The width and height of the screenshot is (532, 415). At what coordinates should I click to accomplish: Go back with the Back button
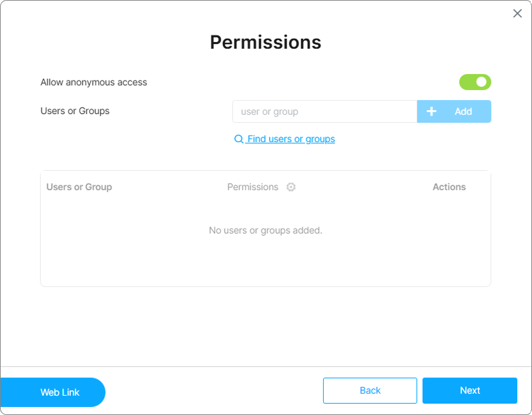click(x=370, y=390)
